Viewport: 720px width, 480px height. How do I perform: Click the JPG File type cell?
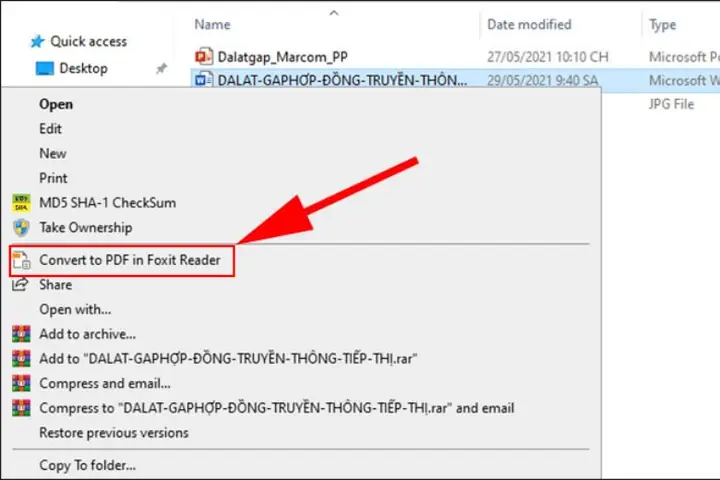click(x=671, y=104)
